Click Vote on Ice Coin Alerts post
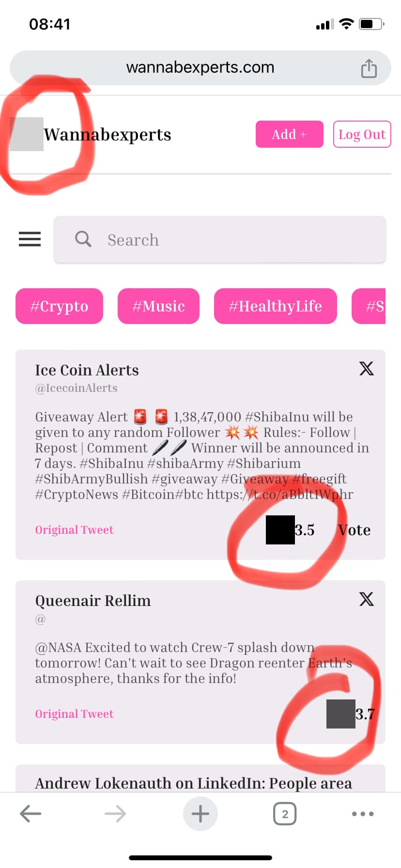The height and width of the screenshot is (868, 401). pyautogui.click(x=355, y=530)
